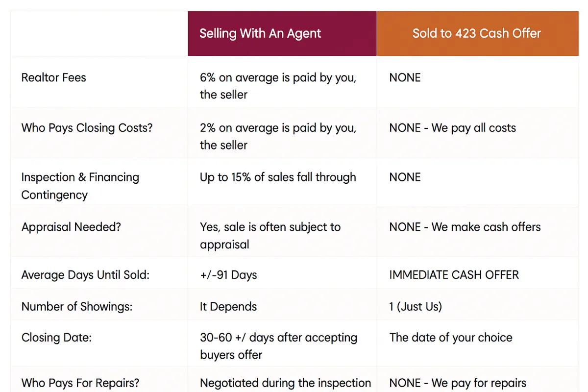This screenshot has height=392, width=588.
Task: Click the 'Number of Showings:' label
Action: (77, 307)
